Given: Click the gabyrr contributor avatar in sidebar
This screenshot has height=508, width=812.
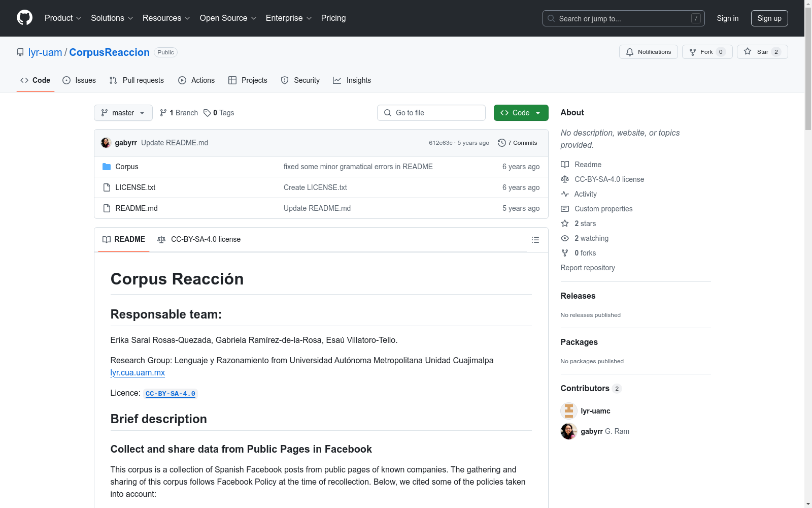Looking at the screenshot, I should coord(569,431).
